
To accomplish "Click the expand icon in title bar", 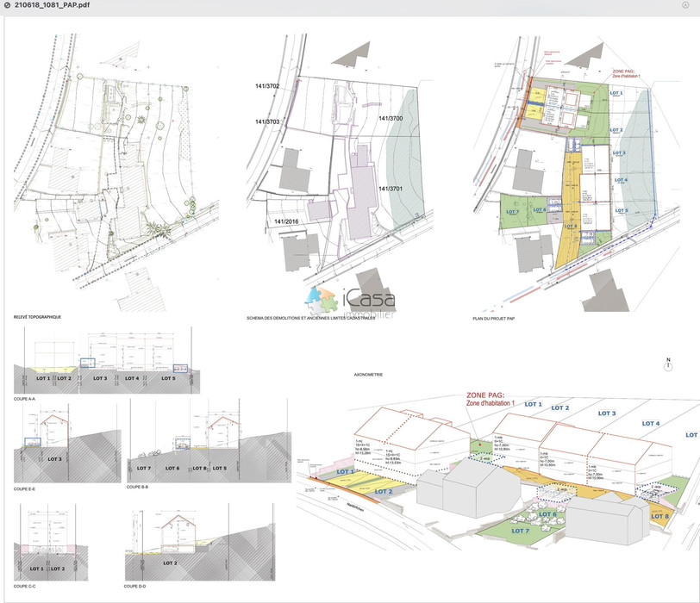I will point(686,5).
